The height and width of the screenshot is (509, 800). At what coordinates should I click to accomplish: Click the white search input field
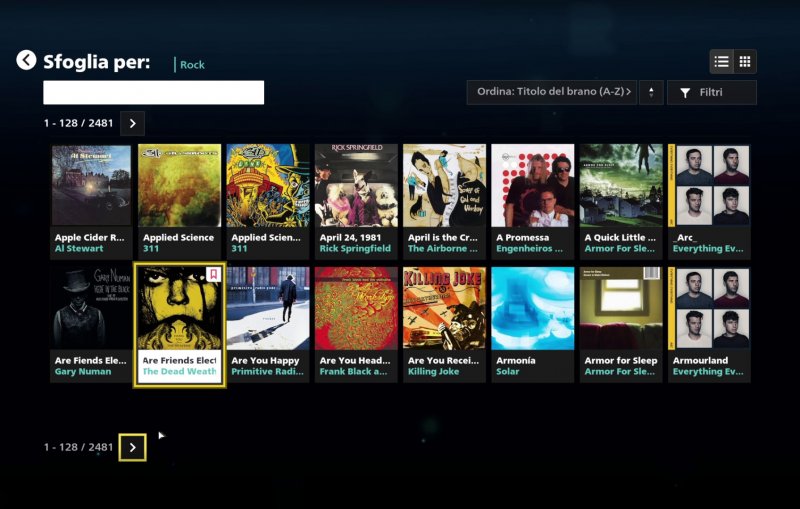(x=153, y=93)
